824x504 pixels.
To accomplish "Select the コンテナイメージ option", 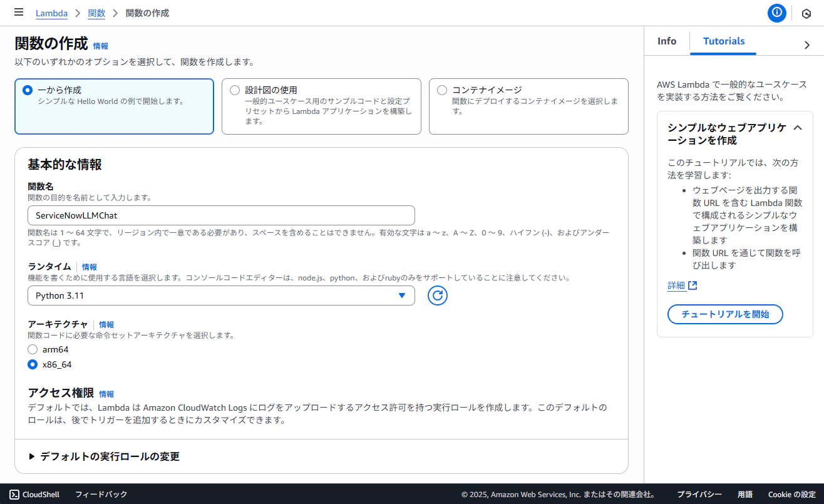I will [528, 106].
